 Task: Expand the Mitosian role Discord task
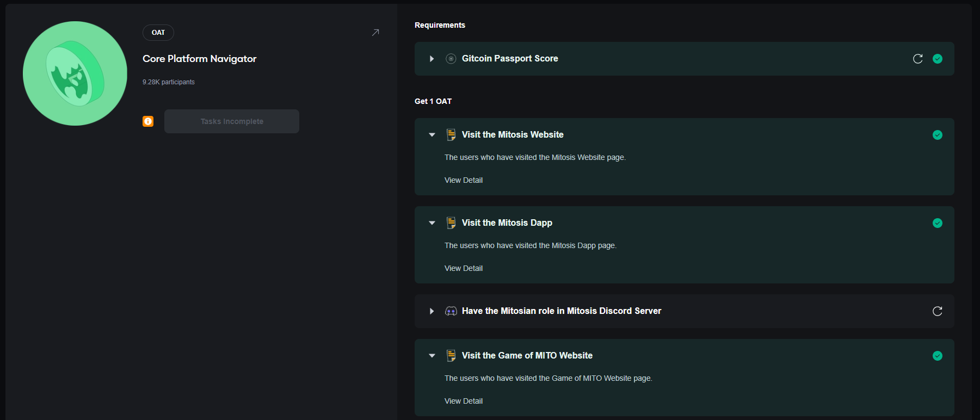pos(432,311)
